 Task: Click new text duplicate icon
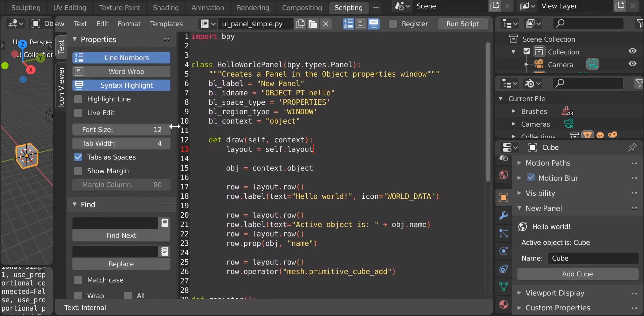(x=300, y=24)
